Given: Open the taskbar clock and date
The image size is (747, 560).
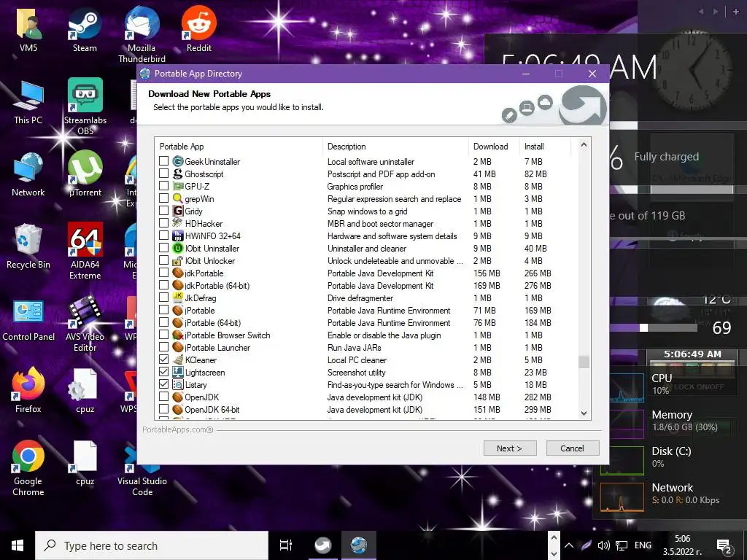Looking at the screenshot, I should pos(682,545).
